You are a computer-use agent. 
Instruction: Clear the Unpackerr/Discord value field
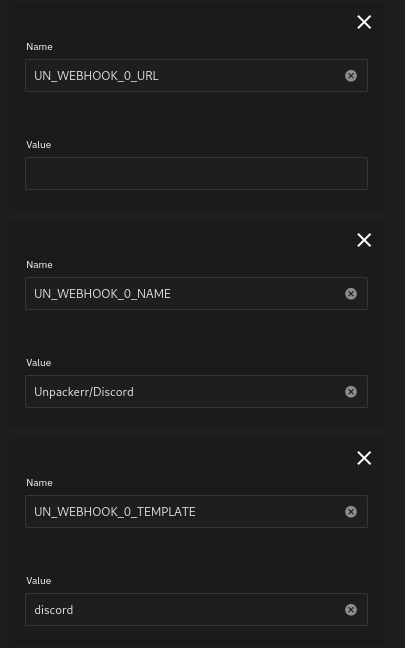(351, 392)
